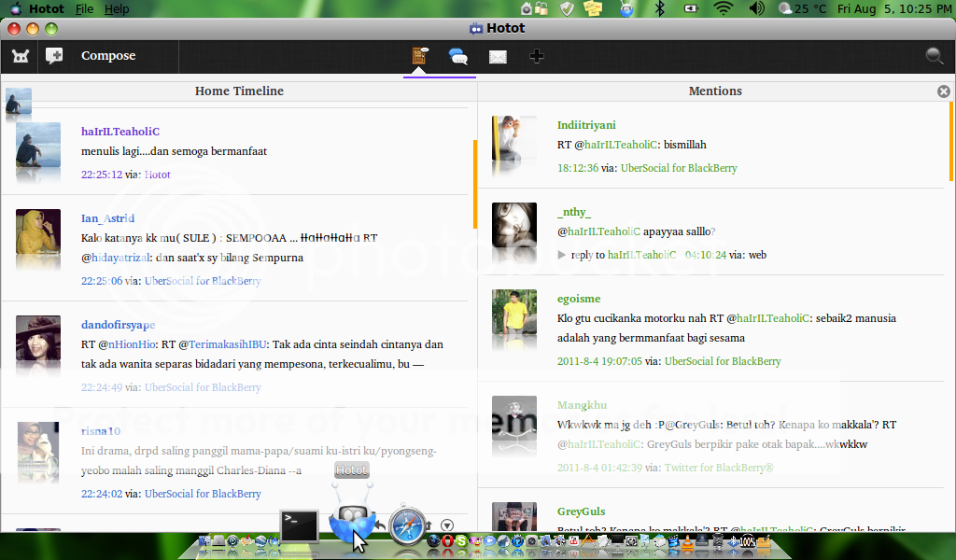This screenshot has height=560, width=956.
Task: Open the Hotot application menu
Action: [x=47, y=9]
